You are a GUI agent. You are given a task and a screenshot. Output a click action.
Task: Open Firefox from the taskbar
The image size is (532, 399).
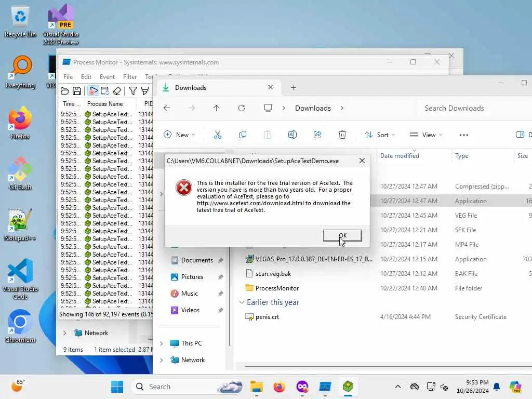[279, 387]
